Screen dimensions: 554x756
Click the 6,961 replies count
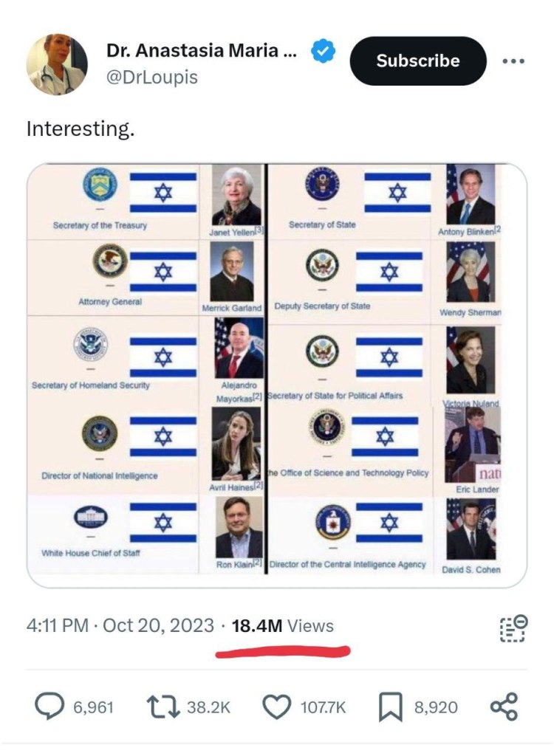coord(93,707)
